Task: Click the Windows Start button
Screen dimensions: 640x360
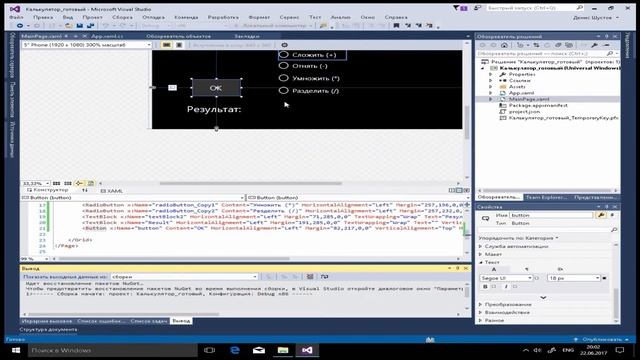Action: [x=16, y=350]
